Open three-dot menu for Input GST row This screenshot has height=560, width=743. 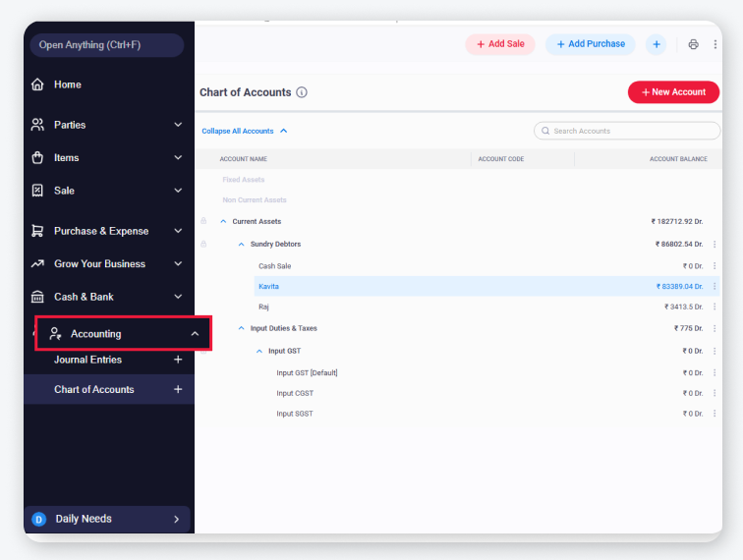[x=714, y=351]
